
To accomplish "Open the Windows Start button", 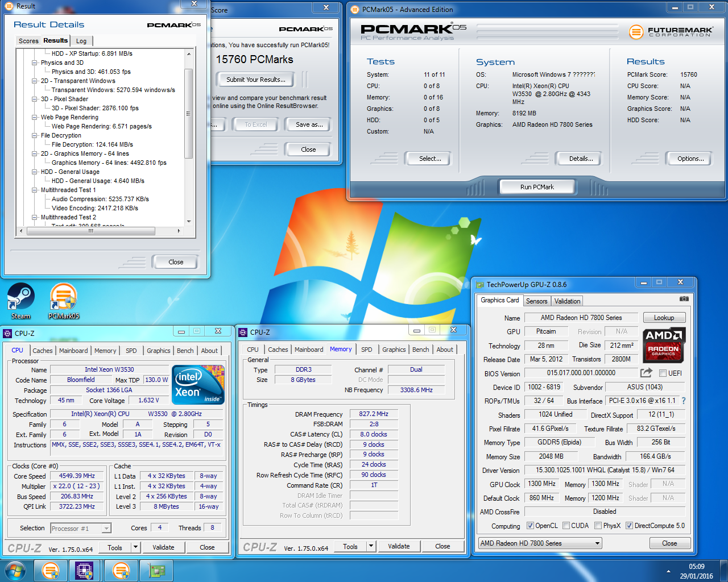I will pyautogui.click(x=15, y=571).
